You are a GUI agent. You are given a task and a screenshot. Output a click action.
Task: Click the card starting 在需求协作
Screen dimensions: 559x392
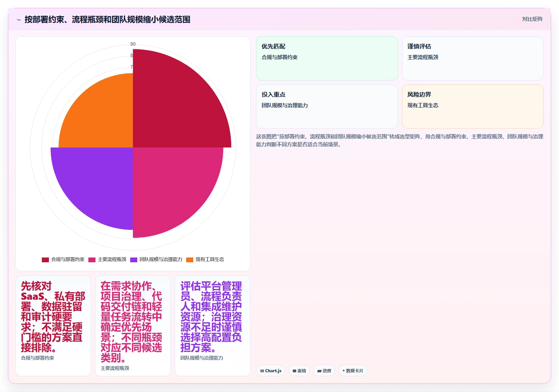coord(133,326)
